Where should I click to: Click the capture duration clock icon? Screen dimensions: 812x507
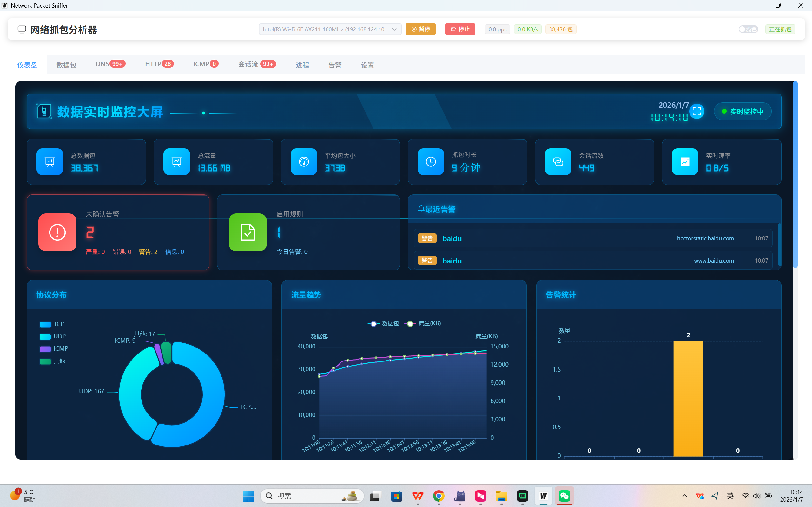[431, 162]
